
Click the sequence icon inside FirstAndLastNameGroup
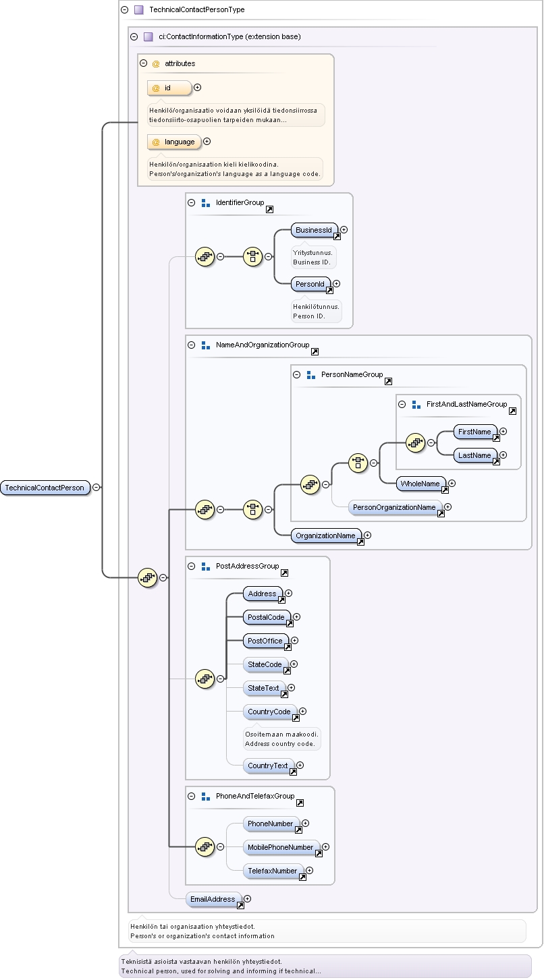(416, 442)
